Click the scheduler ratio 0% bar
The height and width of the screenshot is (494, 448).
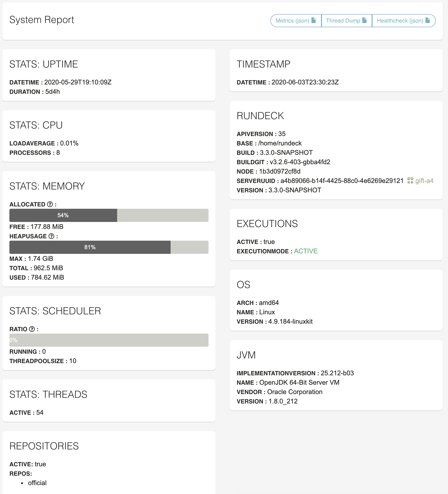109,340
